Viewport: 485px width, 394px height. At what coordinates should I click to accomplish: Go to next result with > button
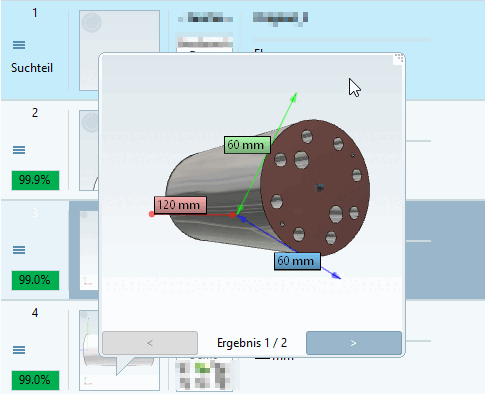pos(354,343)
